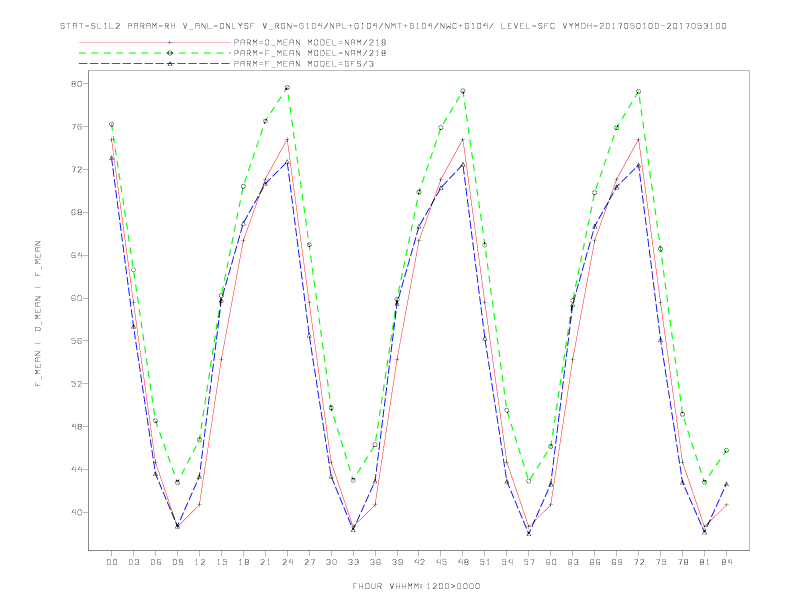Click x-axis tick label 84
This screenshot has width=792, height=612.
point(727,562)
